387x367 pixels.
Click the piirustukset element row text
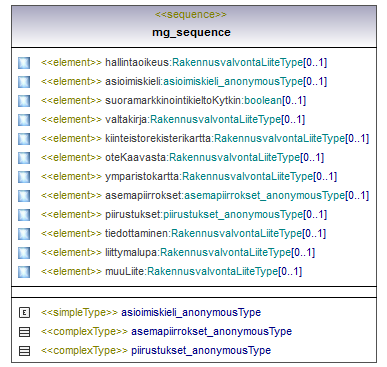tap(184, 214)
